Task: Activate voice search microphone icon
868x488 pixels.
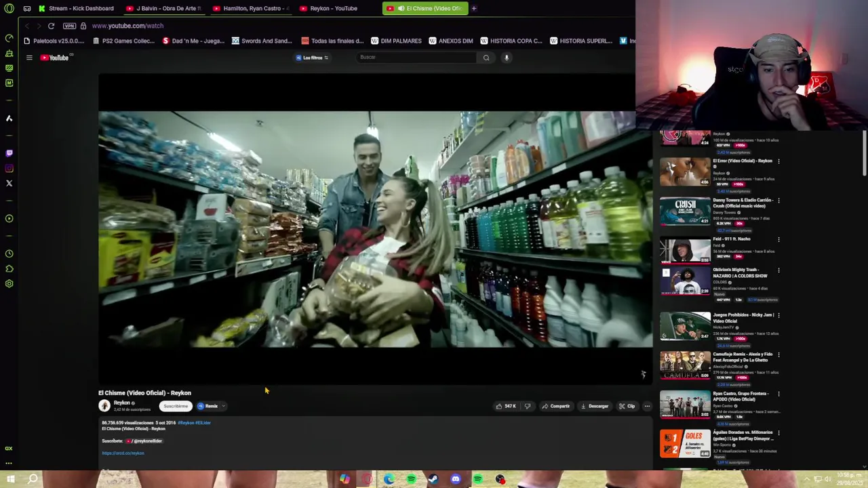Action: tap(506, 58)
